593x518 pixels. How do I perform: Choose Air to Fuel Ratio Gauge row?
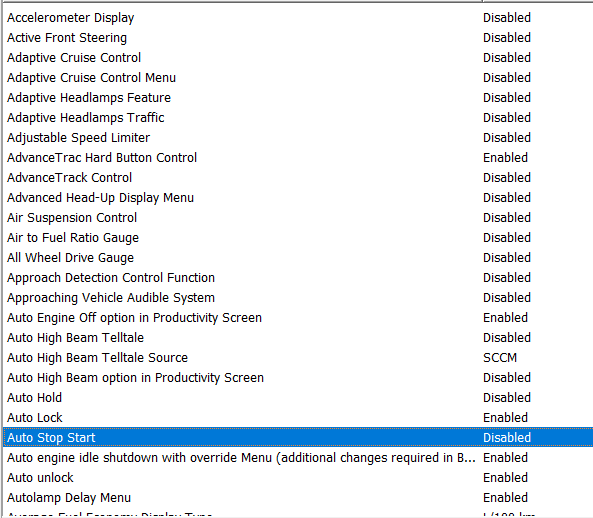298,238
